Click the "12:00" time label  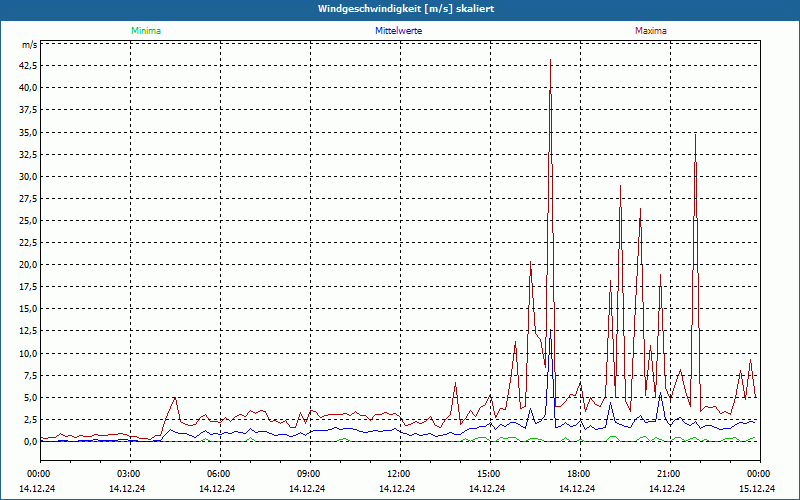(x=397, y=474)
